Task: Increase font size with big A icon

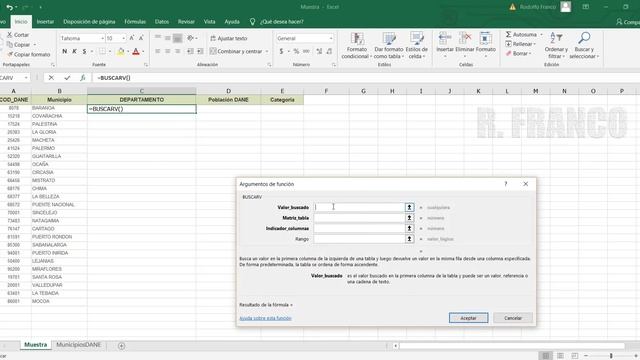Action: [131, 38]
